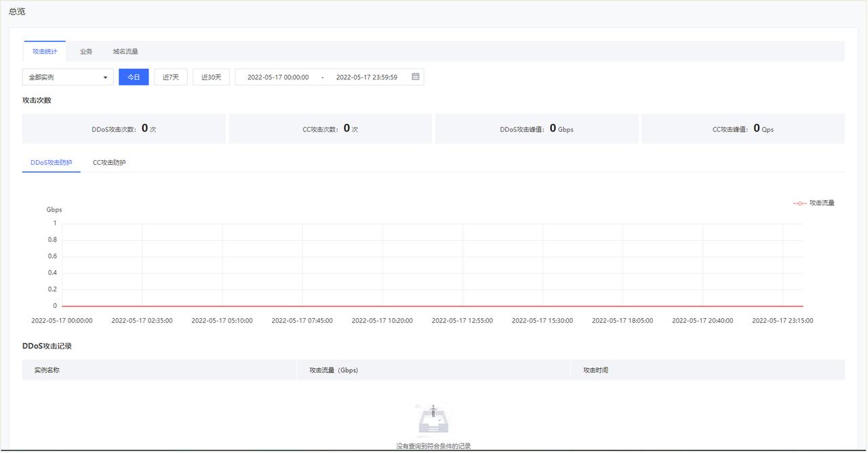Click the start date field 2022-05-17 00:00:00
The image size is (868, 453).
tap(278, 77)
